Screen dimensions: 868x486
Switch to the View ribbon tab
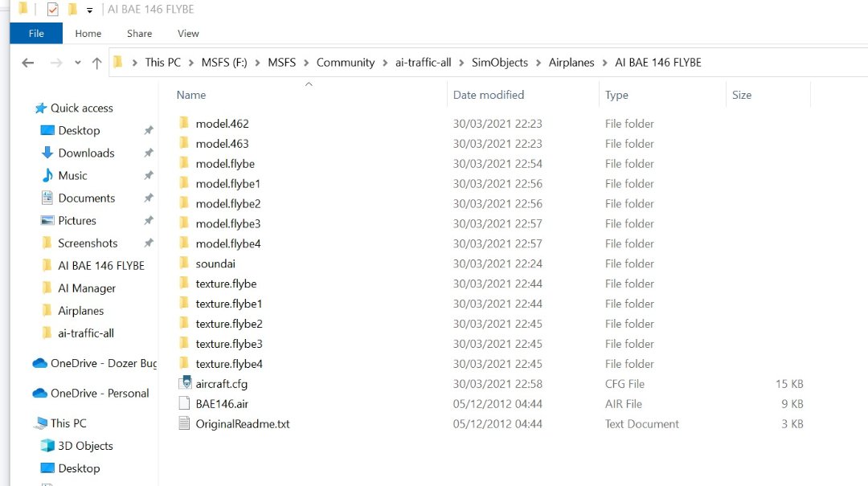tap(188, 33)
